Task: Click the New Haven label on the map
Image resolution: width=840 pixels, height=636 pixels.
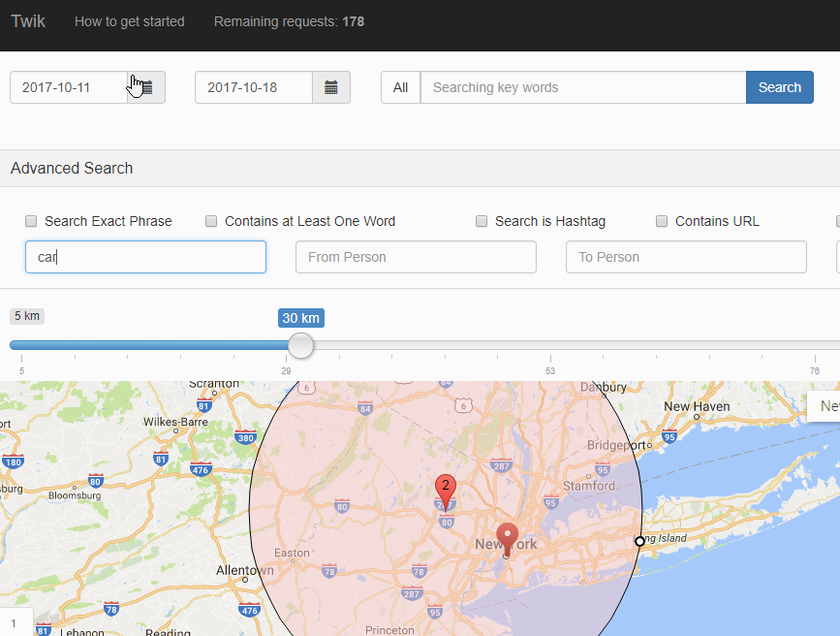Action: click(697, 406)
